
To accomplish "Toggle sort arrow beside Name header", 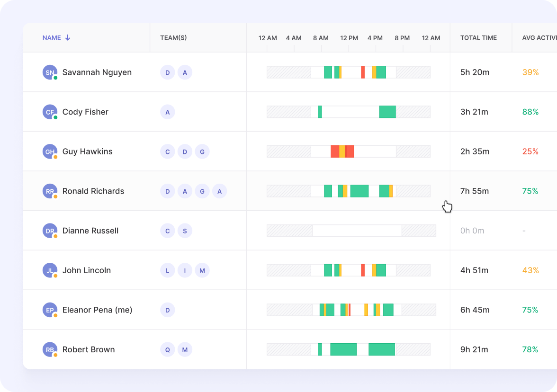I will 68,38.
